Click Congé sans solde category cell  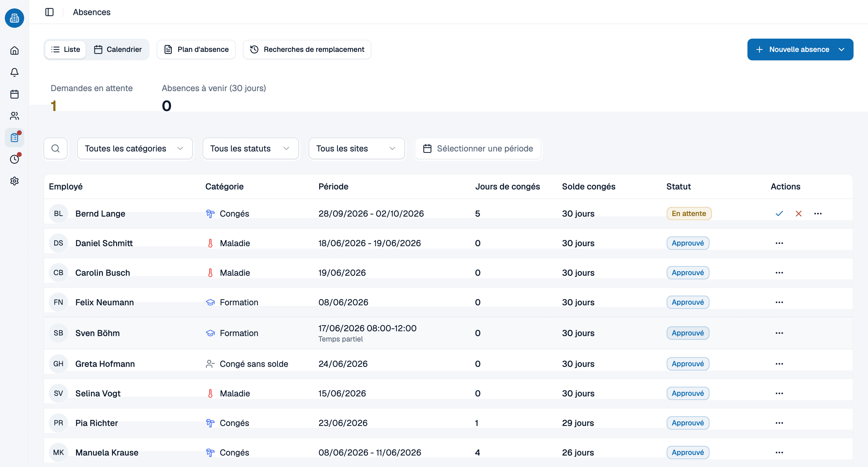coord(247,364)
